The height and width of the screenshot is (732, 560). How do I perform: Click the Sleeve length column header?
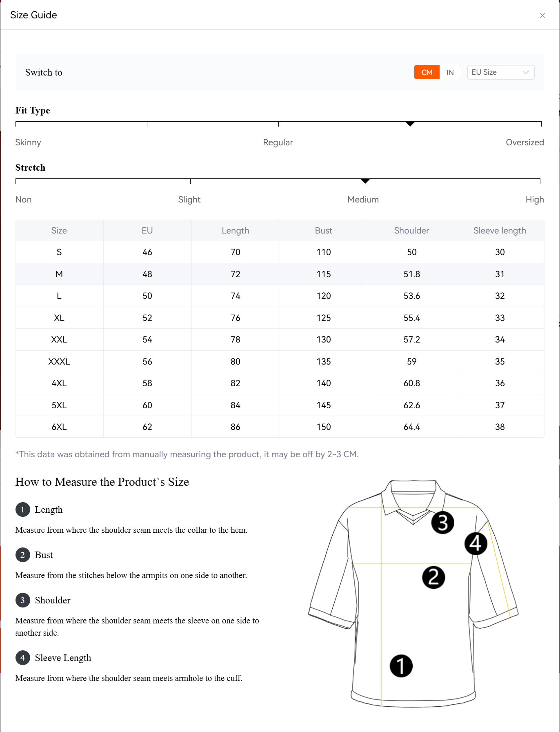[x=499, y=231]
